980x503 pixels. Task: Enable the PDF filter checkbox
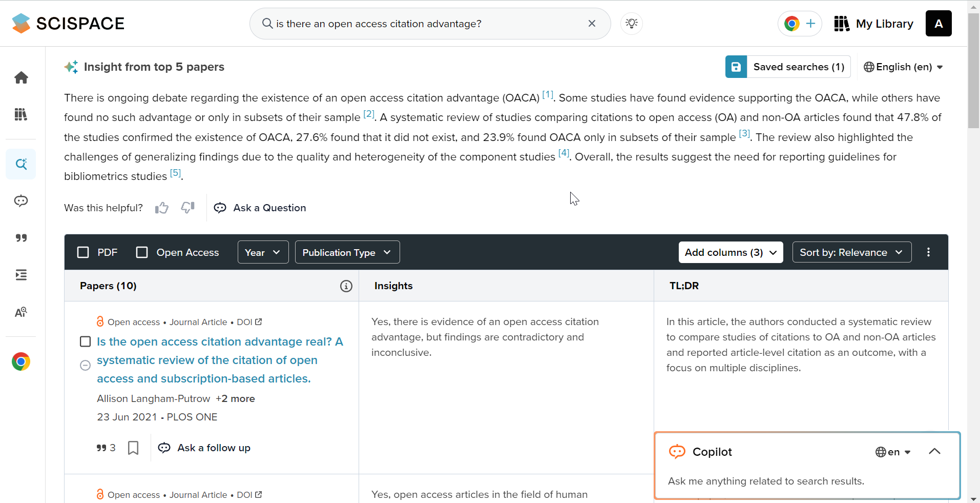tap(83, 252)
